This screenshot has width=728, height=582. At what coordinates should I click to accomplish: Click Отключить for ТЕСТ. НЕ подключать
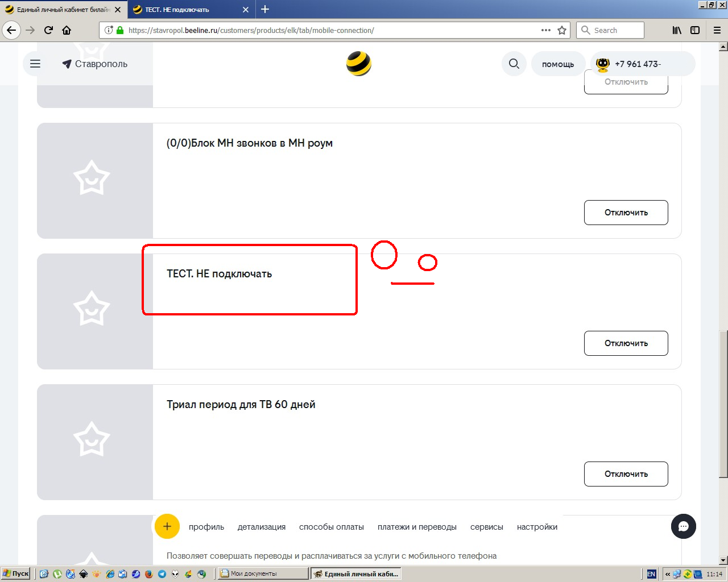pyautogui.click(x=626, y=343)
